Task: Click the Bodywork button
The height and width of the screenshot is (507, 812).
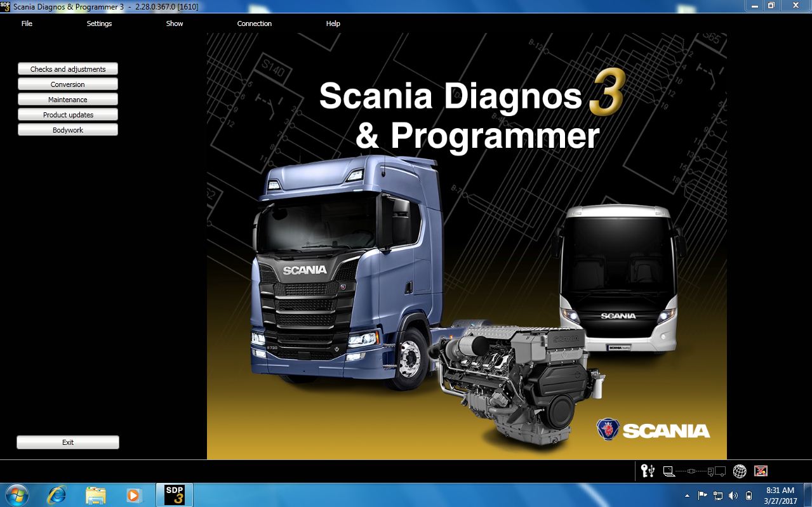Action: coord(68,130)
